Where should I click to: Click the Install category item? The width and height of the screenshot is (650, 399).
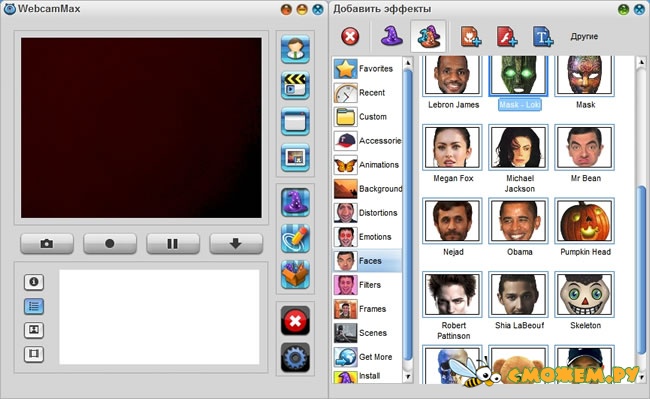[367, 376]
